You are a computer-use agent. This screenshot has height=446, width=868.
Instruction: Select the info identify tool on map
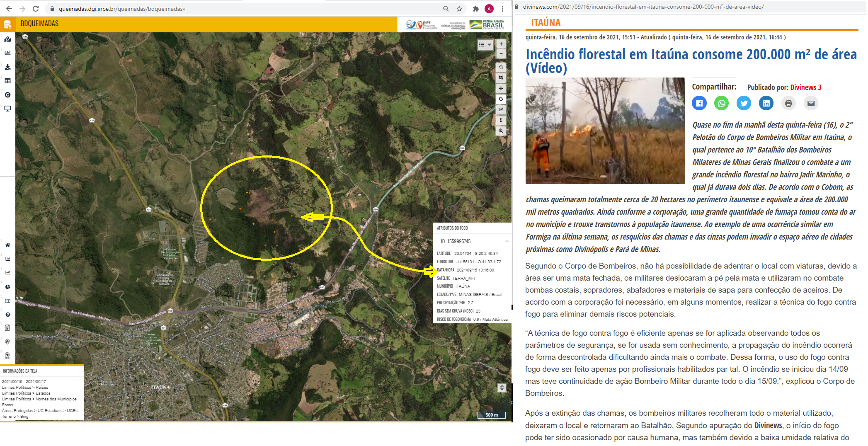[x=501, y=120]
